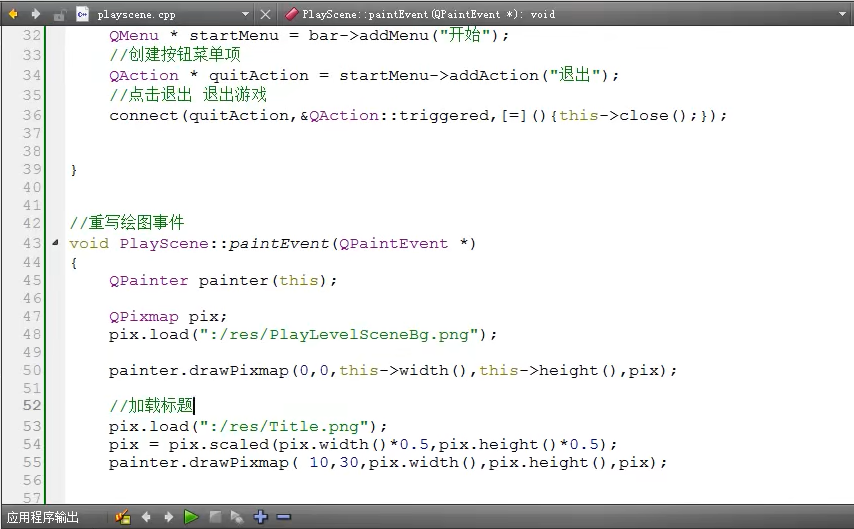The image size is (854, 529).
Task: Click the comment //创建按钮菜单项
Action: tap(175, 54)
